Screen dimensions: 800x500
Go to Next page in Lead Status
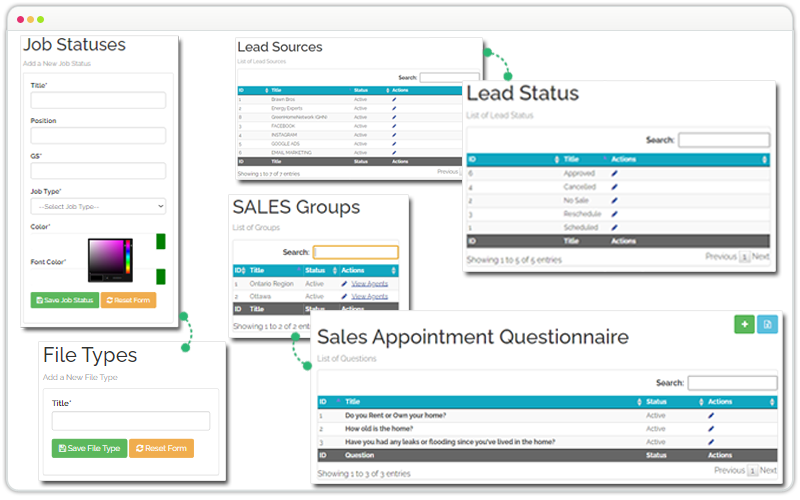click(x=761, y=257)
